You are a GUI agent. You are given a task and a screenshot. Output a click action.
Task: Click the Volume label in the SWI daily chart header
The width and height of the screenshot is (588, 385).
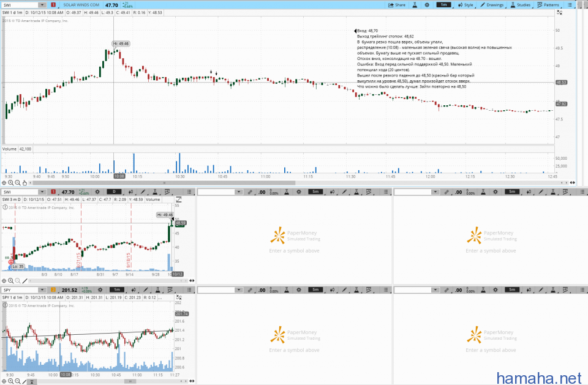pyautogui.click(x=153, y=200)
